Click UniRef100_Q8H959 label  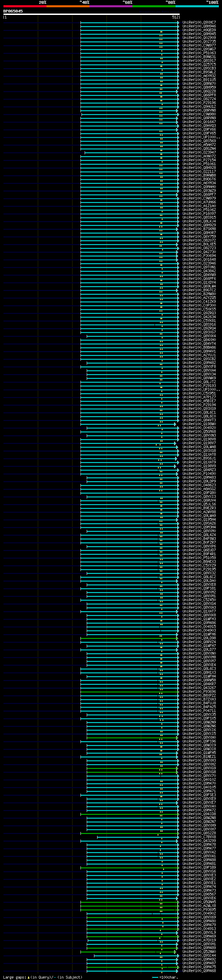199,88
